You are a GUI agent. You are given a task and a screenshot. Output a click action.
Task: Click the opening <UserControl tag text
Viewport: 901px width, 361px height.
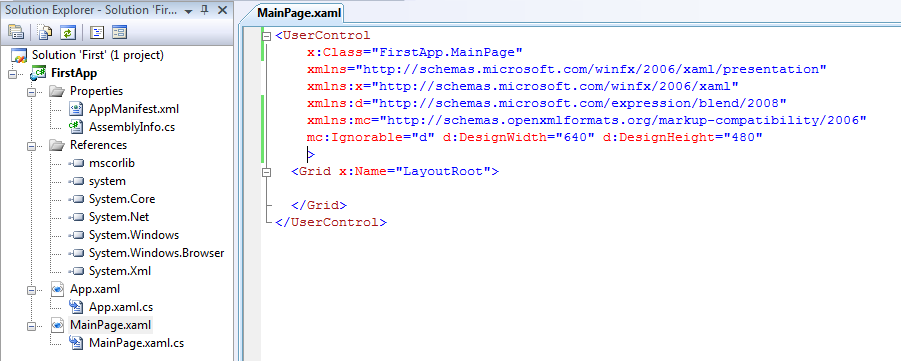click(x=323, y=36)
